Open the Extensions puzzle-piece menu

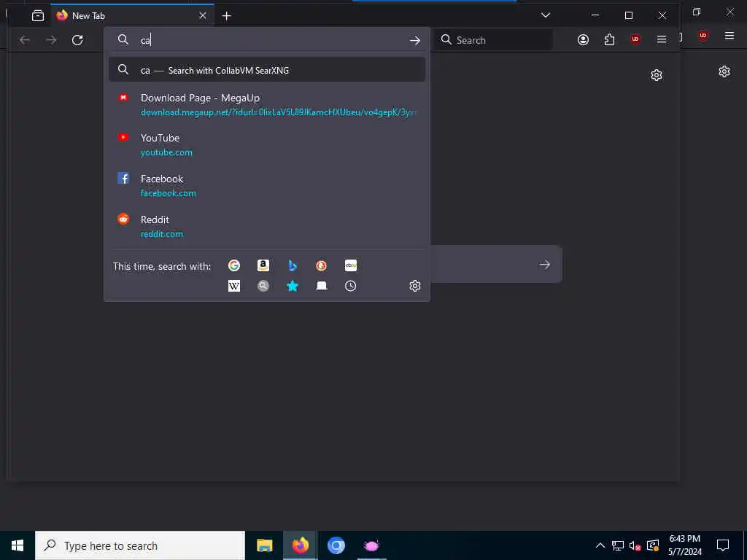tap(609, 40)
